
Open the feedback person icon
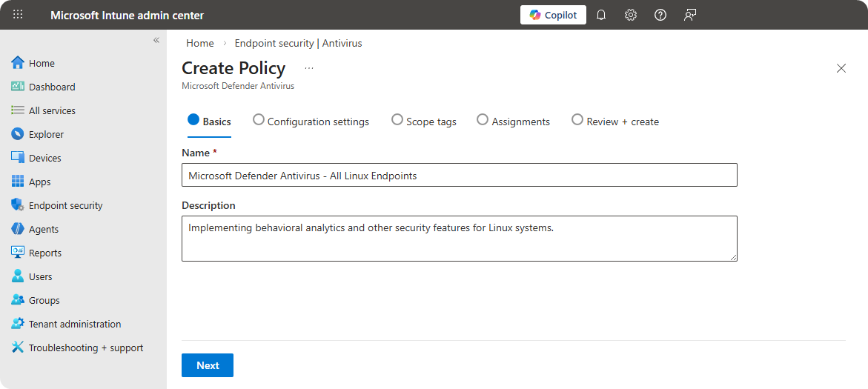(x=690, y=15)
